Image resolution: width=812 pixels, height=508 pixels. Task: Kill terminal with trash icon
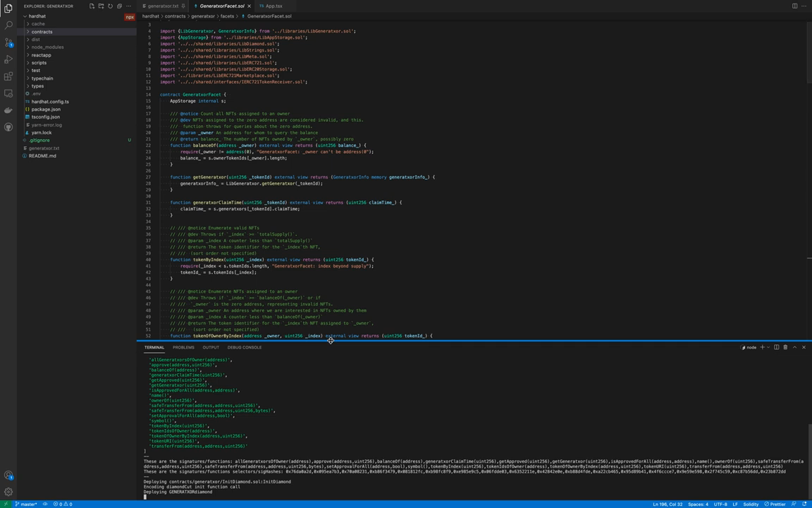(x=785, y=347)
